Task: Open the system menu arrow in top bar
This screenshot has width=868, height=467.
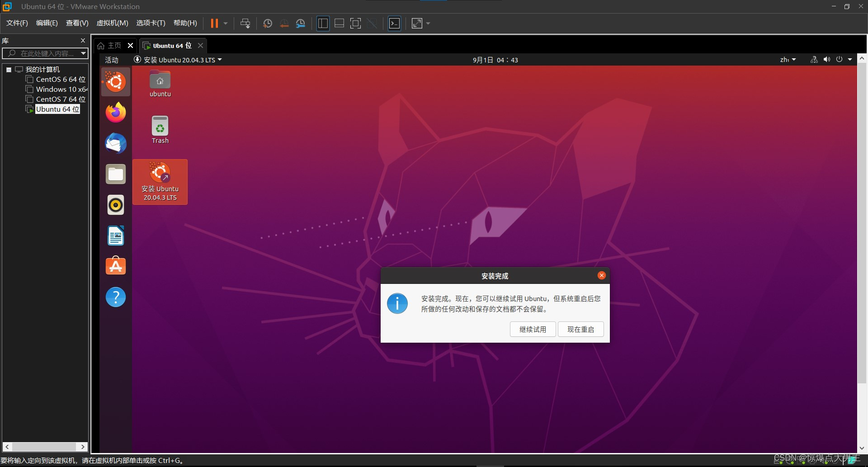Action: [x=850, y=60]
